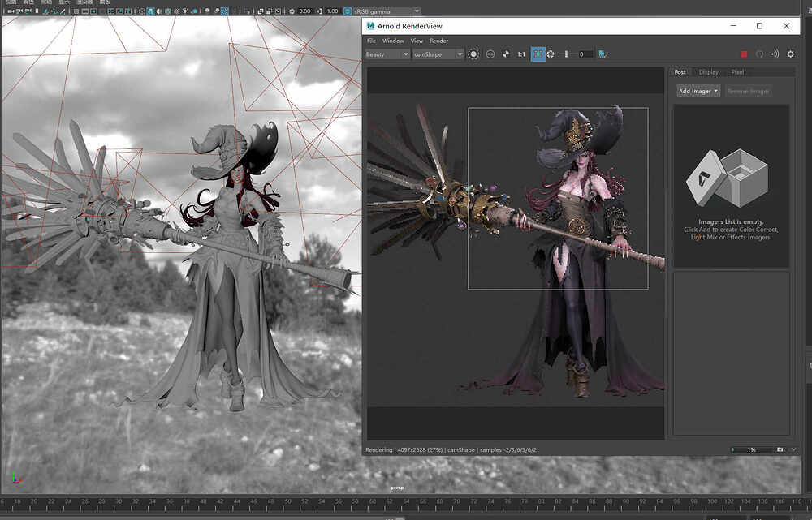Open RenderView settings with the gear icon
812x520 pixels.
(791, 54)
